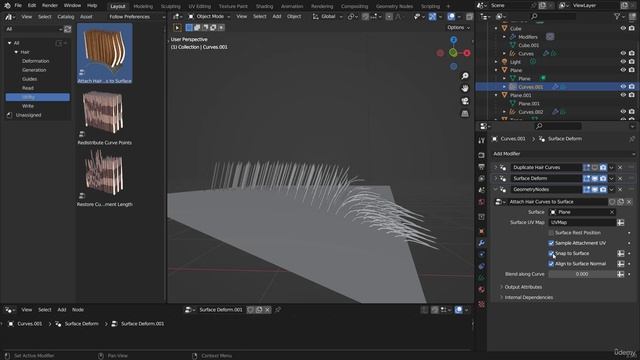Viewport: 640px width, 360px height.
Task: Duplicate the Attach Hair Curves node group
Action: 620,202
